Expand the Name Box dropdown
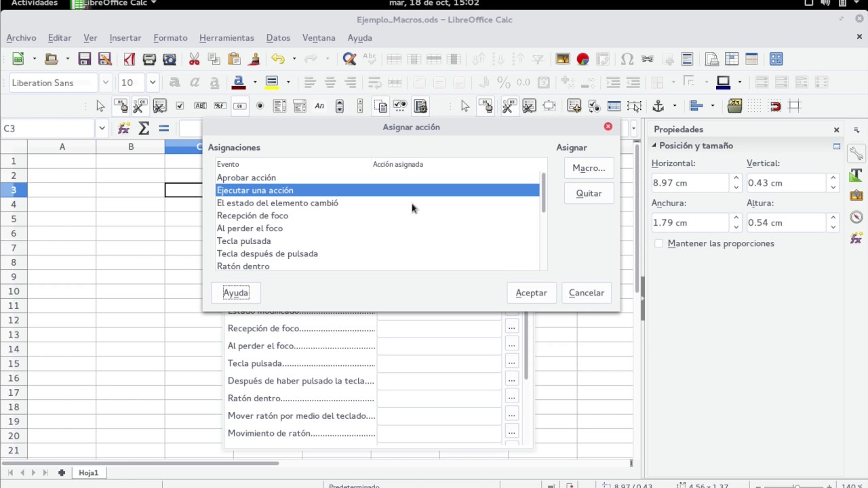 (x=102, y=128)
